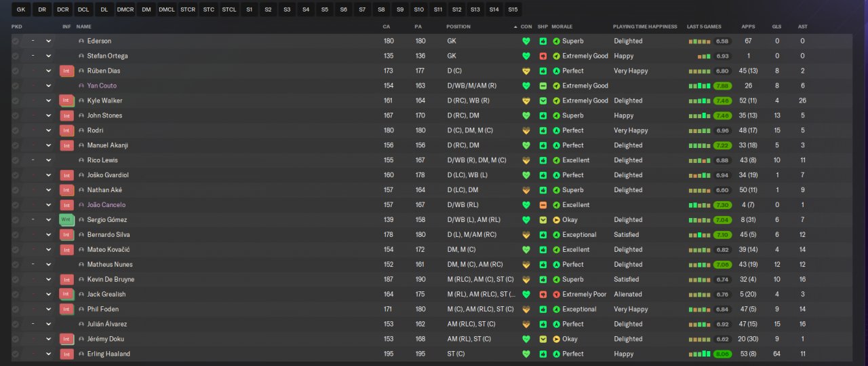Click Stefan Ortega's red sharpness icon
Viewport: 868px width, 366px height.
click(x=542, y=56)
